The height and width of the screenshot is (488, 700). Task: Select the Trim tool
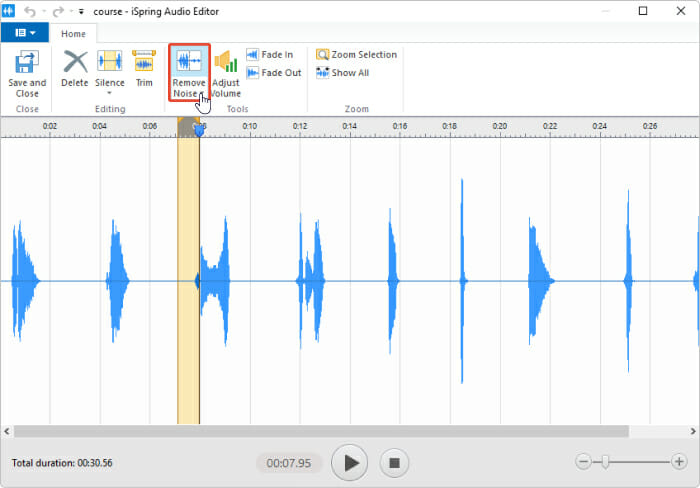tap(144, 68)
